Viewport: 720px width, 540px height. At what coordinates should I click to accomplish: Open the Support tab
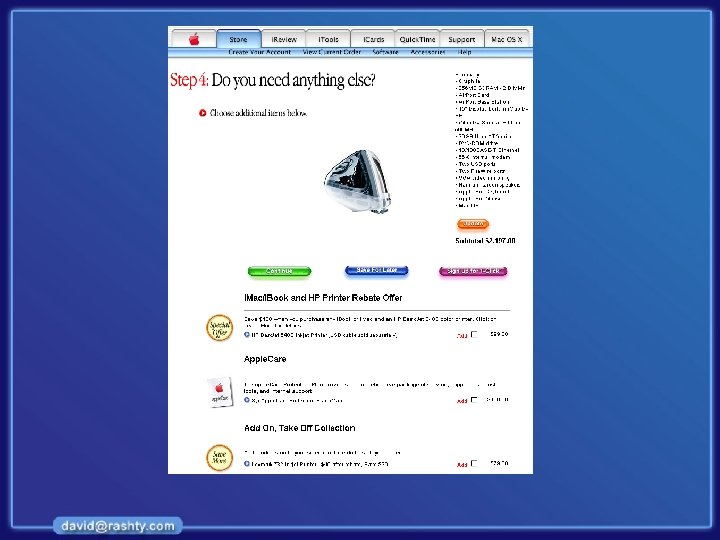click(461, 39)
